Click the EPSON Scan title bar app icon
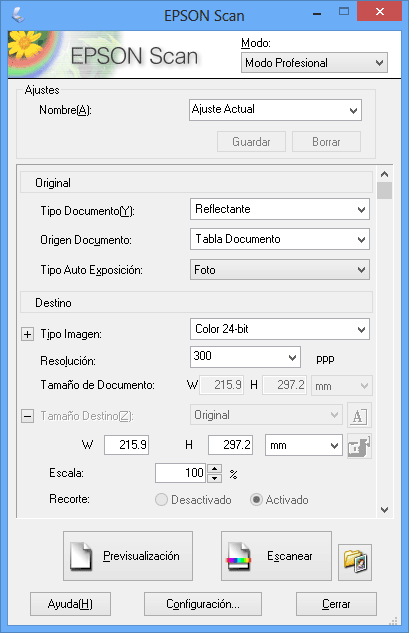409x633 pixels. pyautogui.click(x=18, y=15)
